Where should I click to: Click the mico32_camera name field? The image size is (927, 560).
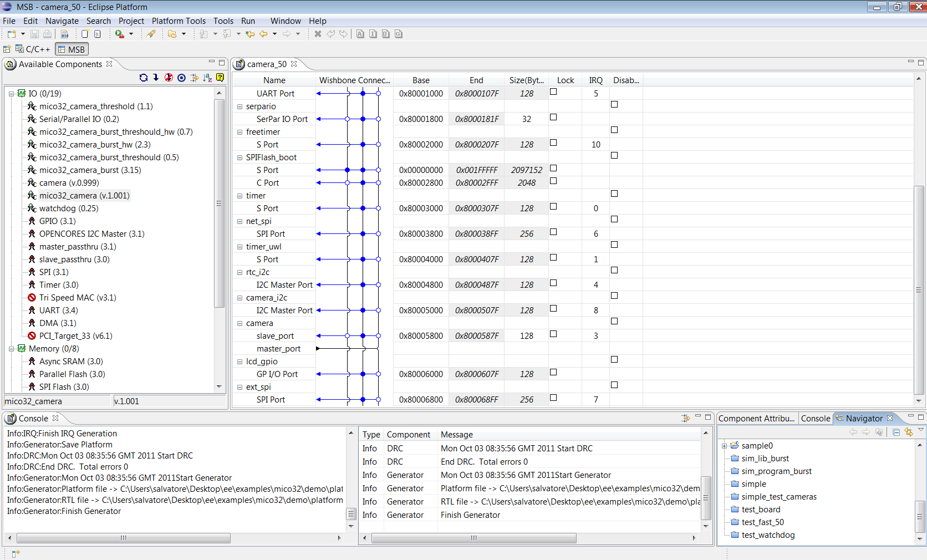pos(57,401)
